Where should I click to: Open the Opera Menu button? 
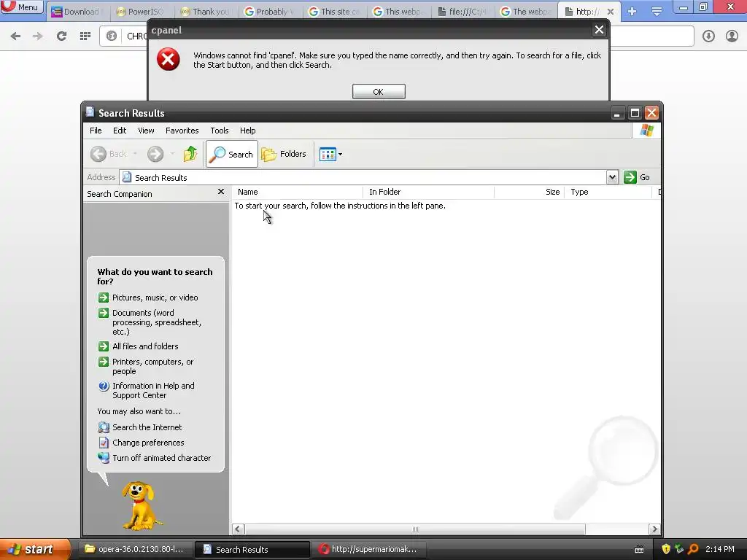pos(22,7)
